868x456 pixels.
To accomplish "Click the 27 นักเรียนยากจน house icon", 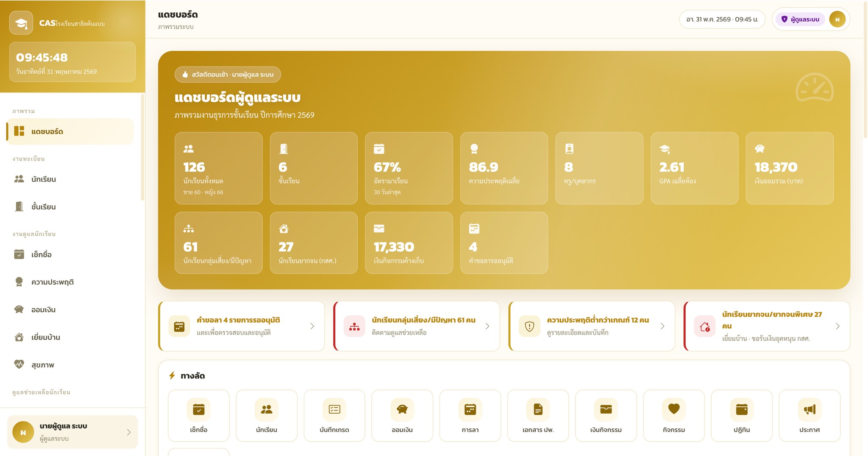I will click(x=284, y=229).
